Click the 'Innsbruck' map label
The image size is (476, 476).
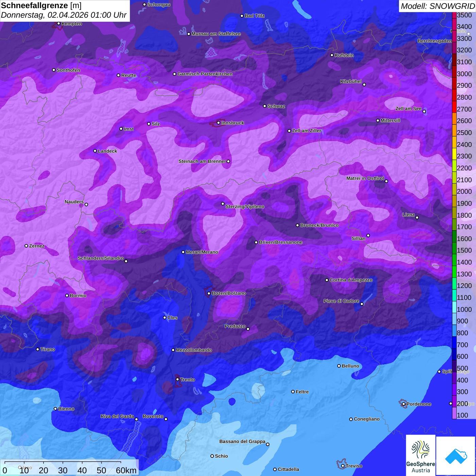pyautogui.click(x=233, y=123)
